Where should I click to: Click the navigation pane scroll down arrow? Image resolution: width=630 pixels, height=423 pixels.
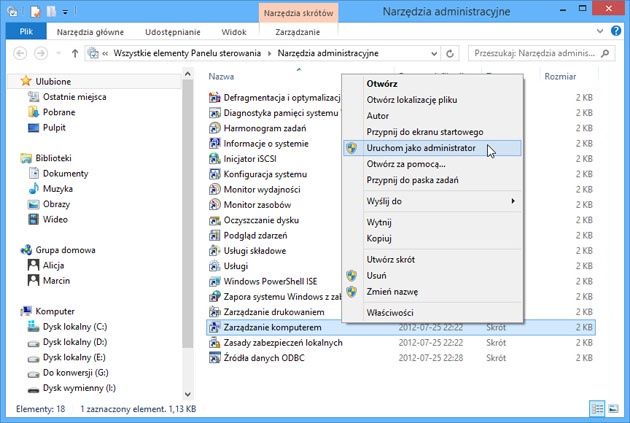(188, 394)
